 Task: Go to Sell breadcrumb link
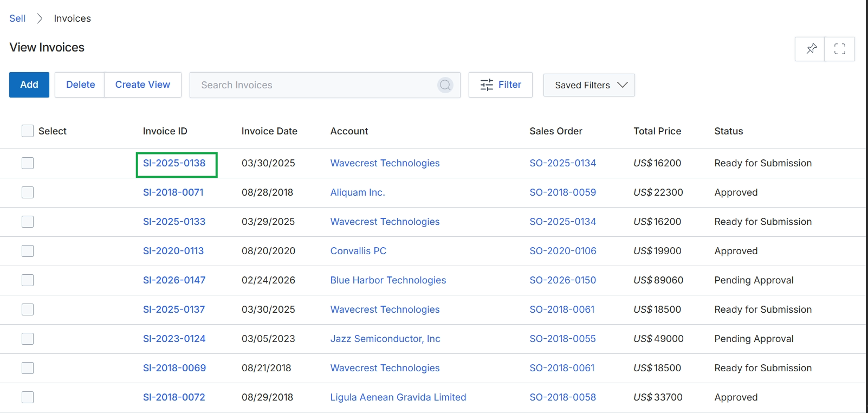(17, 18)
